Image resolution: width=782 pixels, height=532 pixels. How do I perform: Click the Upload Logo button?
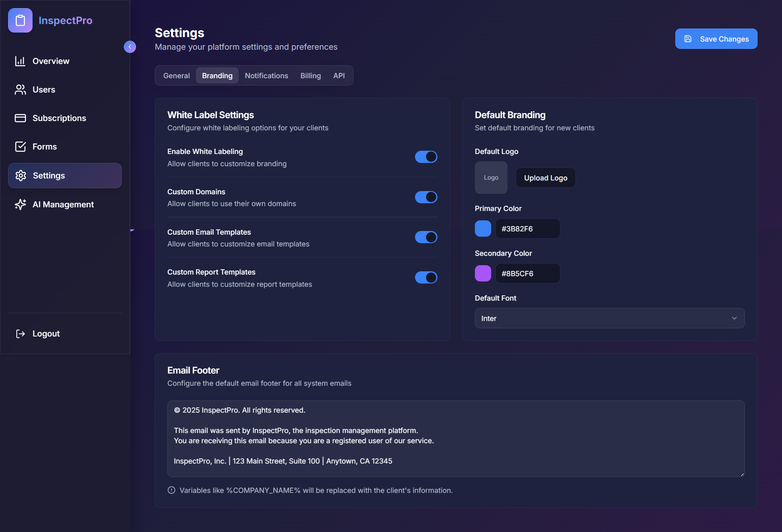click(545, 178)
